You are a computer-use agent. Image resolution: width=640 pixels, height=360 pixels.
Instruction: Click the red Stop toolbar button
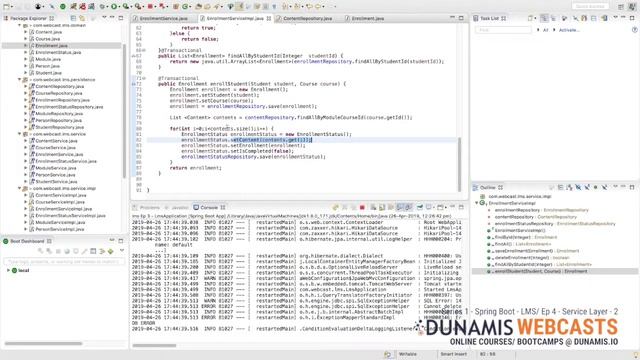(x=150, y=7)
